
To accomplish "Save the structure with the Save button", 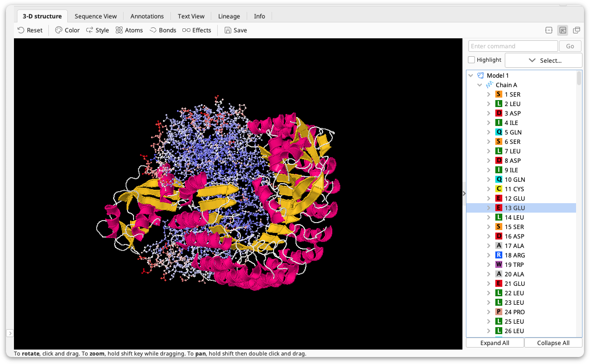I will (236, 30).
